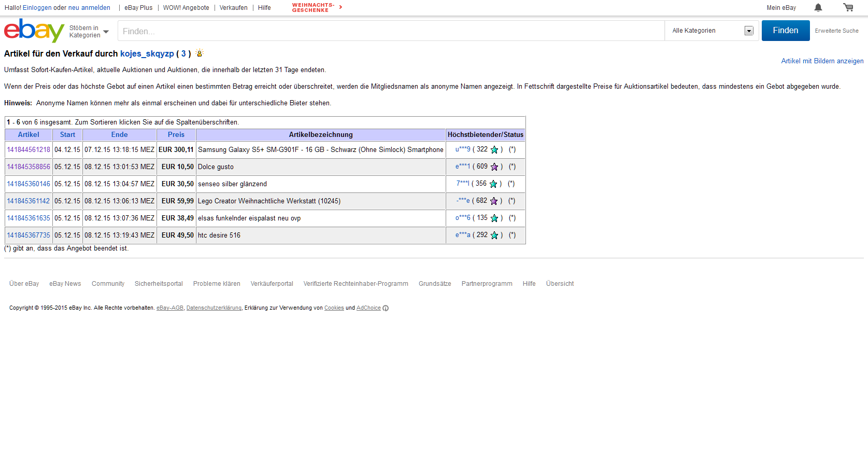
Task: Click Lego Creator Weihnachtliche Werkstatt title
Action: 269,201
